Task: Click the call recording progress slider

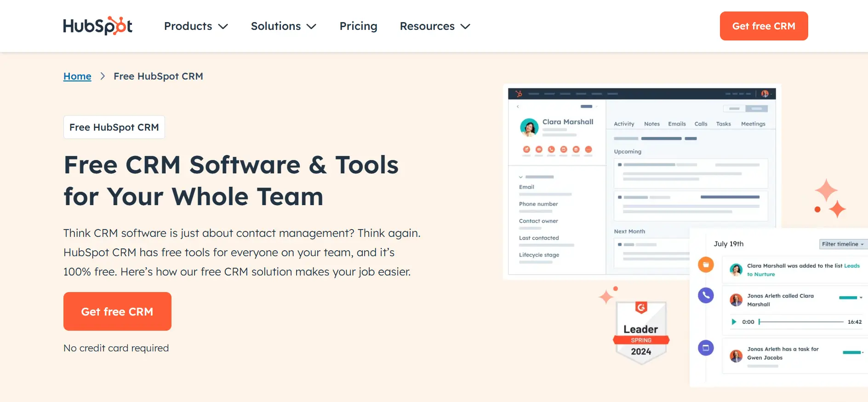Action: pos(801,322)
